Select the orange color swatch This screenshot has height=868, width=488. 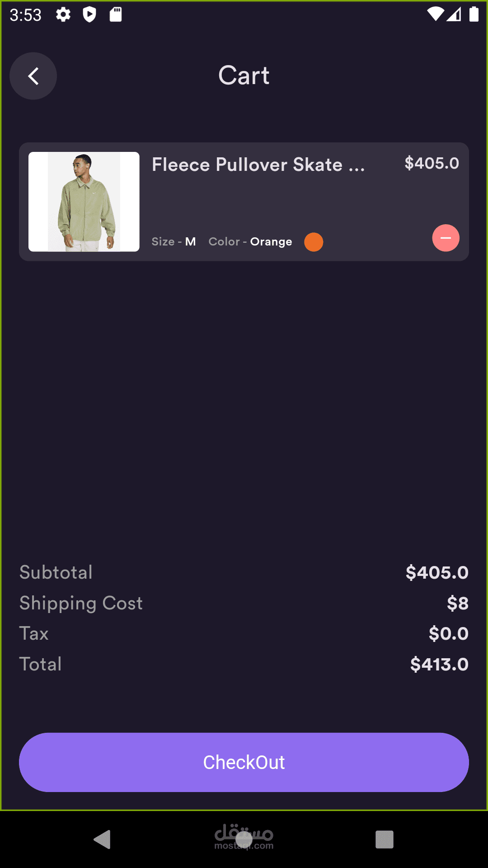pyautogui.click(x=314, y=242)
